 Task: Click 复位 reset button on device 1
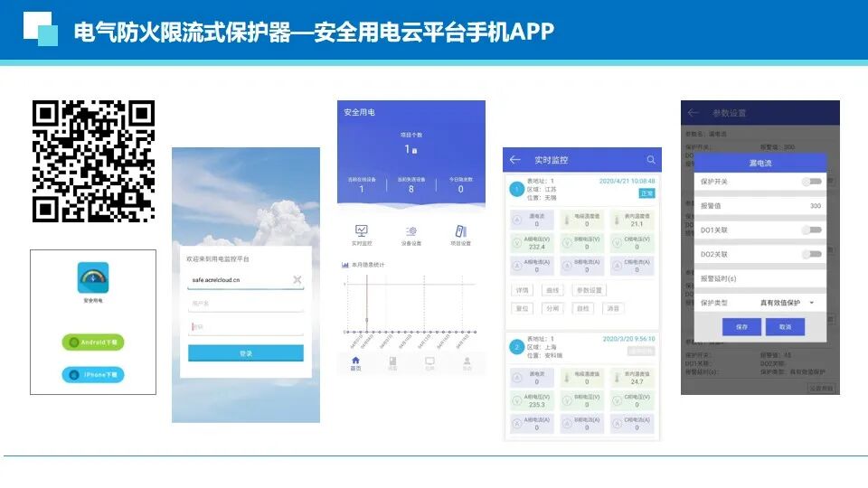522,308
